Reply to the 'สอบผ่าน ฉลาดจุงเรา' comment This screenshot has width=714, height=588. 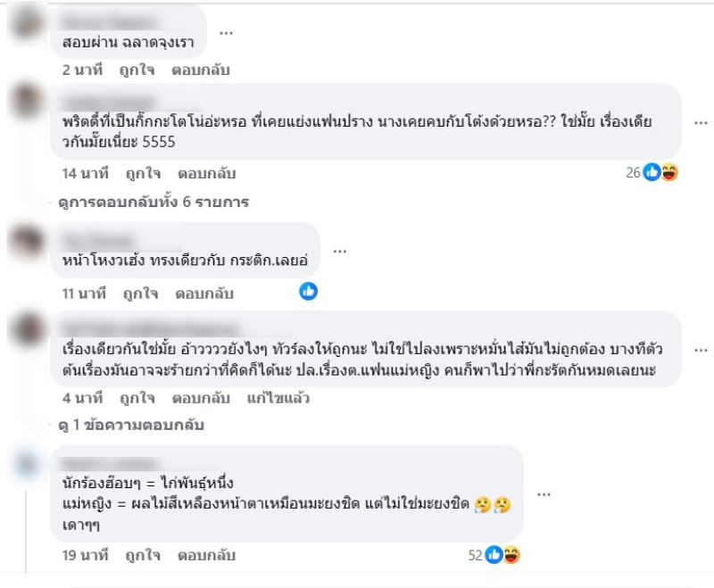point(202,70)
